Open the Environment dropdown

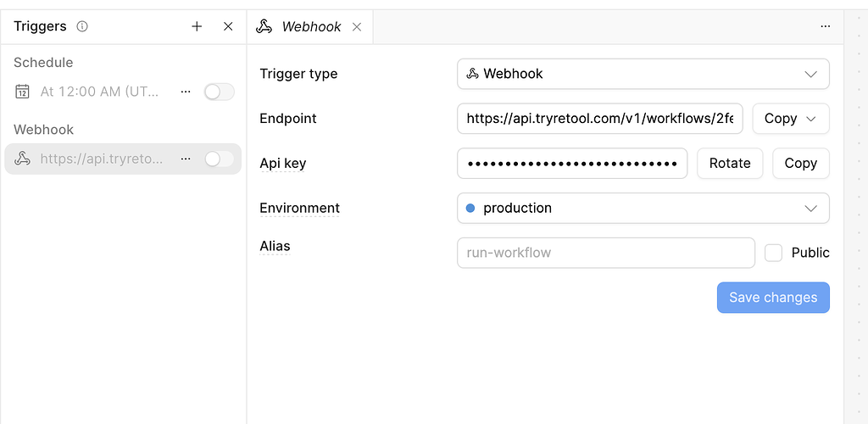(x=643, y=208)
